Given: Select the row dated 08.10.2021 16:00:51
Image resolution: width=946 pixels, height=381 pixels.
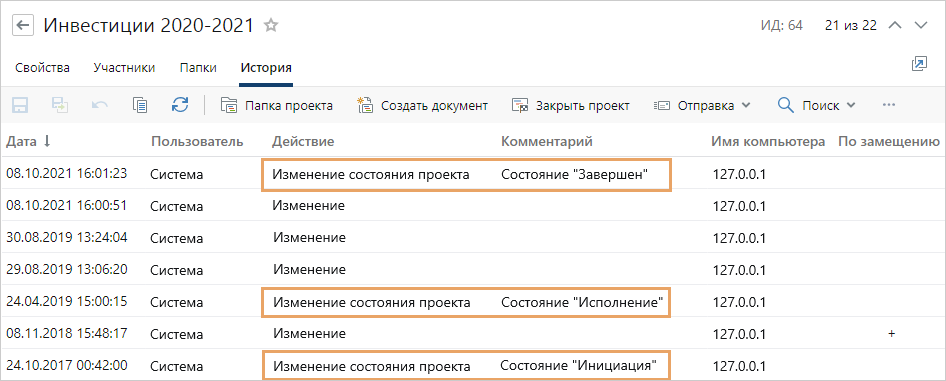Looking at the screenshot, I should pos(472,206).
